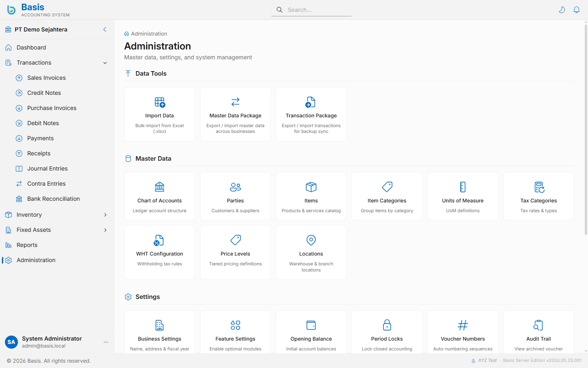Click the Basis logo icon

tap(11, 10)
